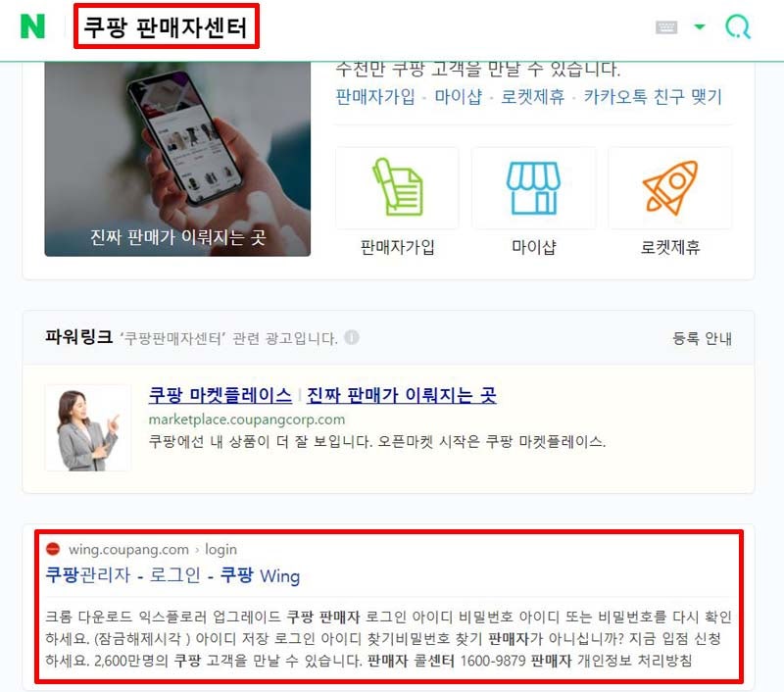Open the 로켓제휴 text link
This screenshot has width=784, height=692.
click(532, 96)
